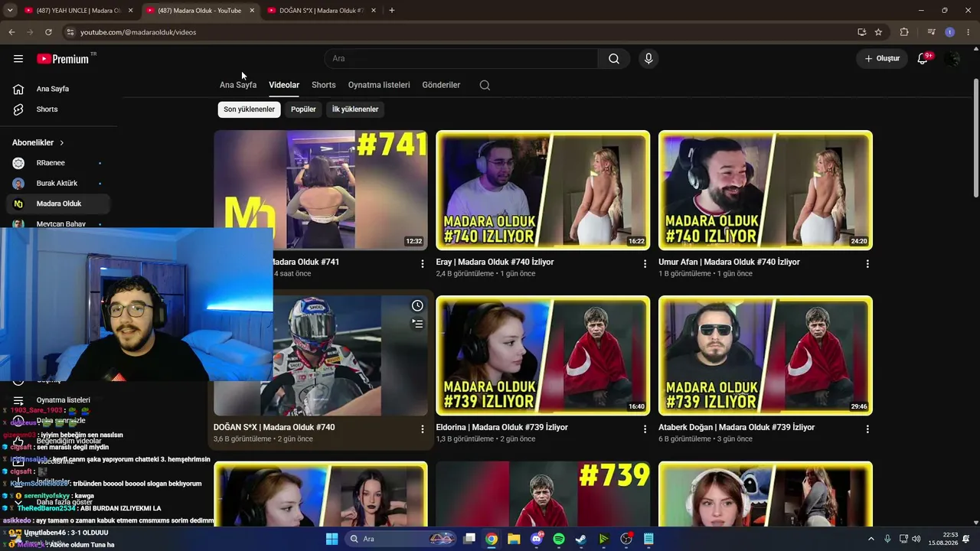Add DOĞAN S*X video to Watch Later
Screen dimensions: 980x551
417,306
